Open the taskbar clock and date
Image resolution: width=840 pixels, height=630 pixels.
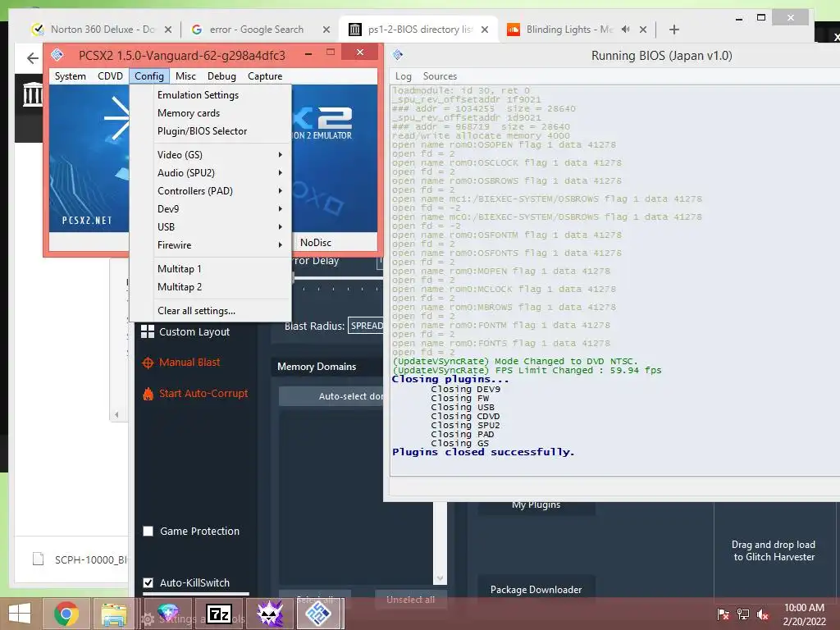coord(804,614)
